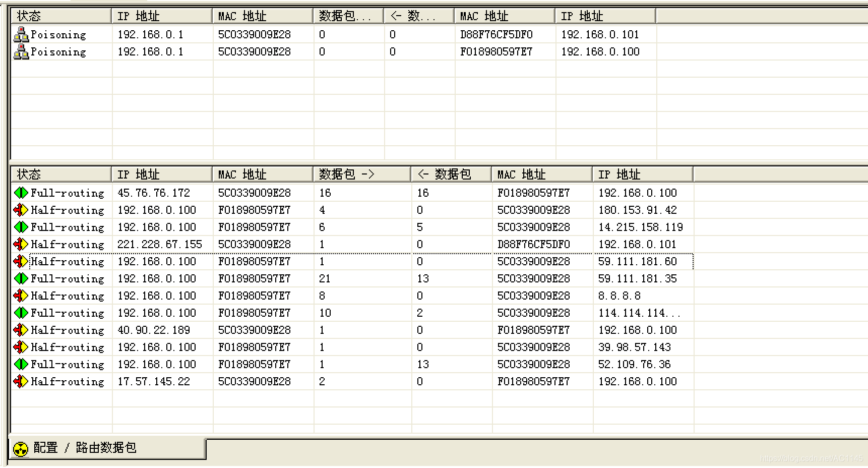This screenshot has width=868, height=468.
Task: Click the lower table's <- 数据包 column header
Action: 452,174
